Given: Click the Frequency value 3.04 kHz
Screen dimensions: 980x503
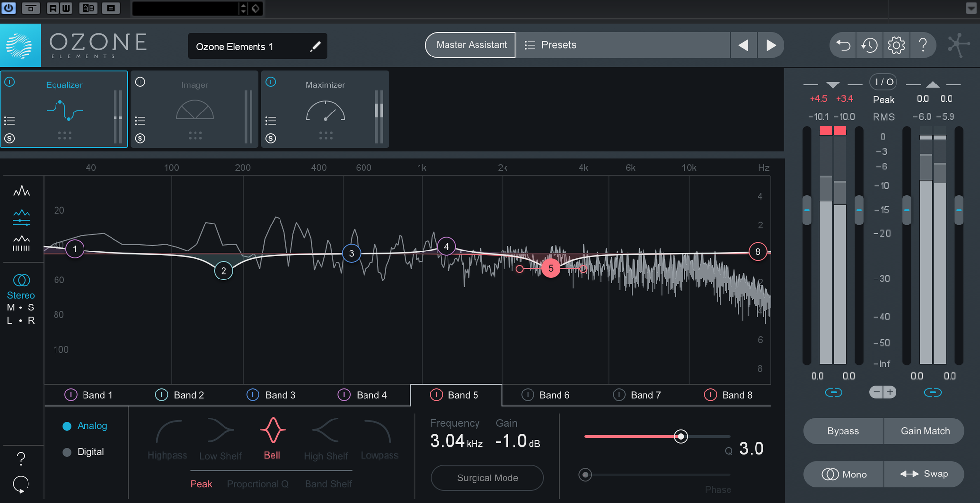Looking at the screenshot, I should pos(456,441).
